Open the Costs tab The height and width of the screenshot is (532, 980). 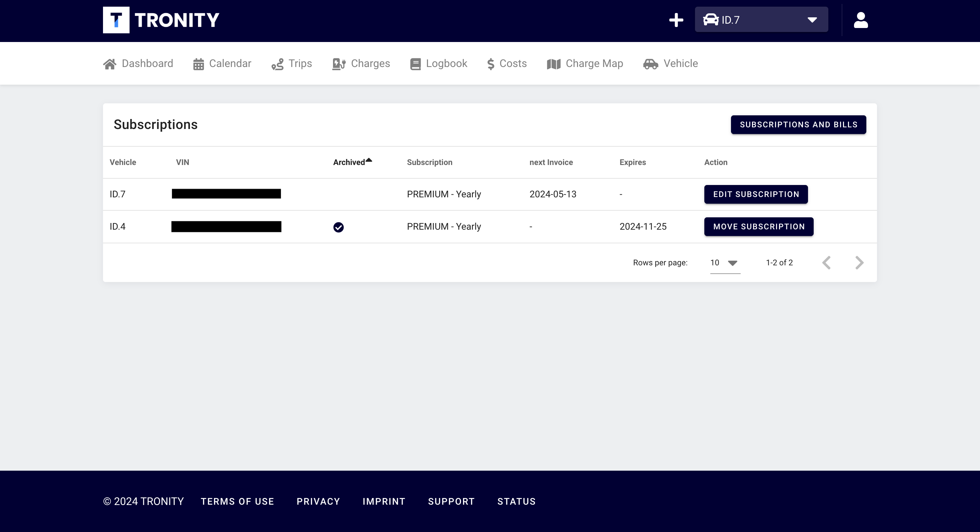pos(507,64)
